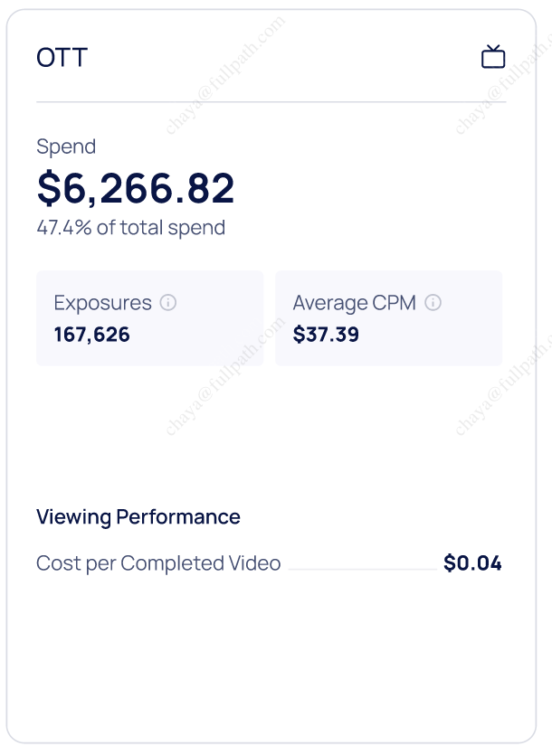This screenshot has height=756, width=552.
Task: Select the $37.39 CPM value
Action: point(326,335)
